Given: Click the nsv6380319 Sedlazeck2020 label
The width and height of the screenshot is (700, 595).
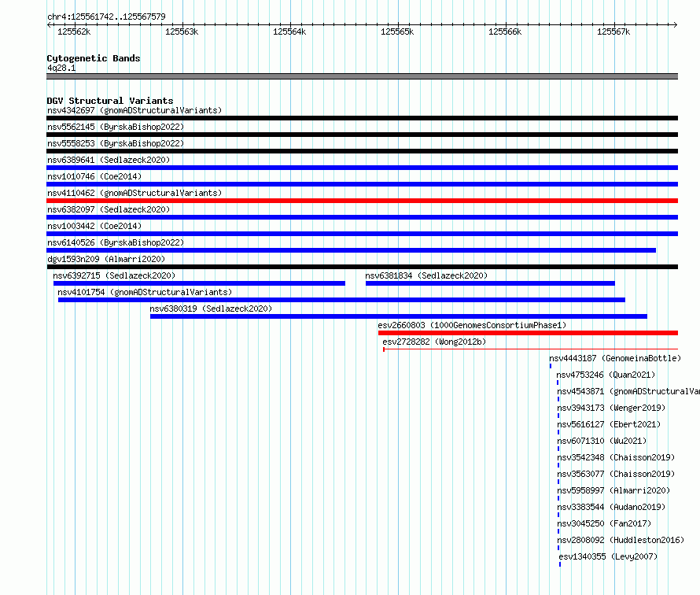Looking at the screenshot, I should point(211,309).
